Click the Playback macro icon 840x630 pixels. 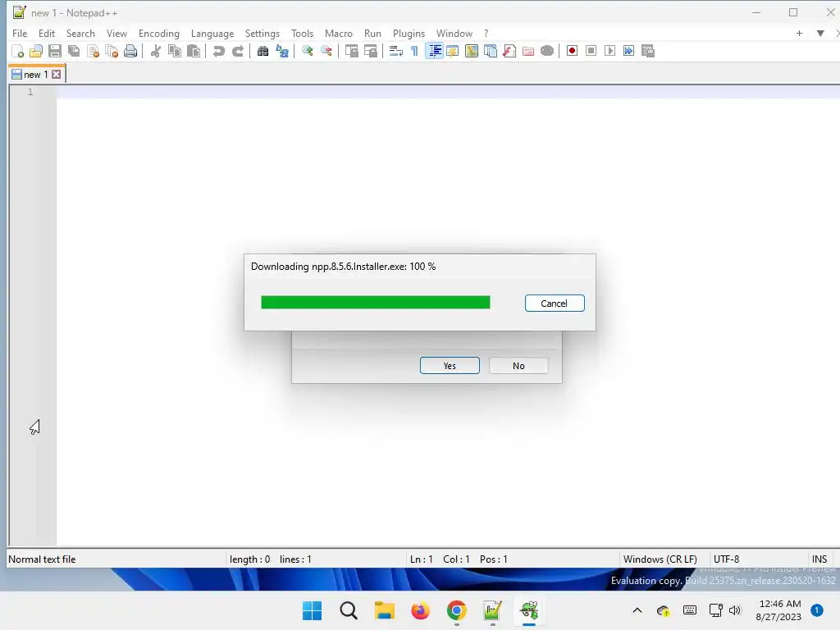tap(609, 51)
